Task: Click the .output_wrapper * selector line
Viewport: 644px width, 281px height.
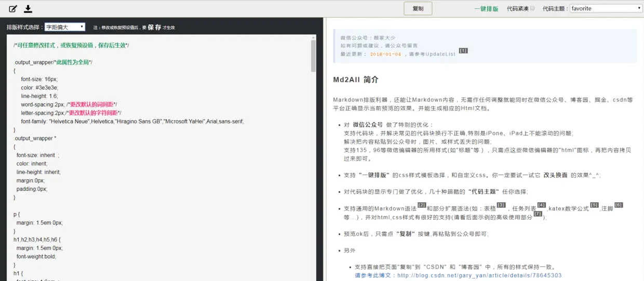Action: pyautogui.click(x=35, y=138)
